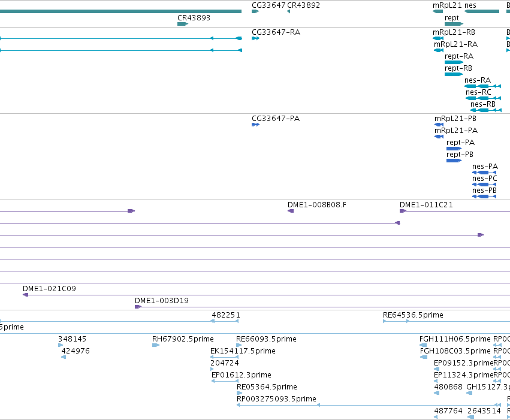The width and height of the screenshot is (510, 420).
Task: Select nes-RA transcript label
Action: 478,80
